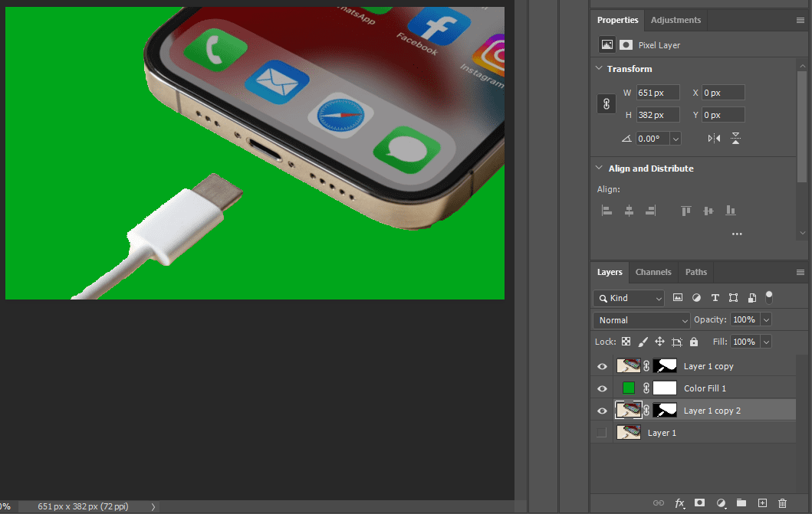Lock artboard nesting icon
This screenshot has height=514, width=812.
pyautogui.click(x=677, y=342)
